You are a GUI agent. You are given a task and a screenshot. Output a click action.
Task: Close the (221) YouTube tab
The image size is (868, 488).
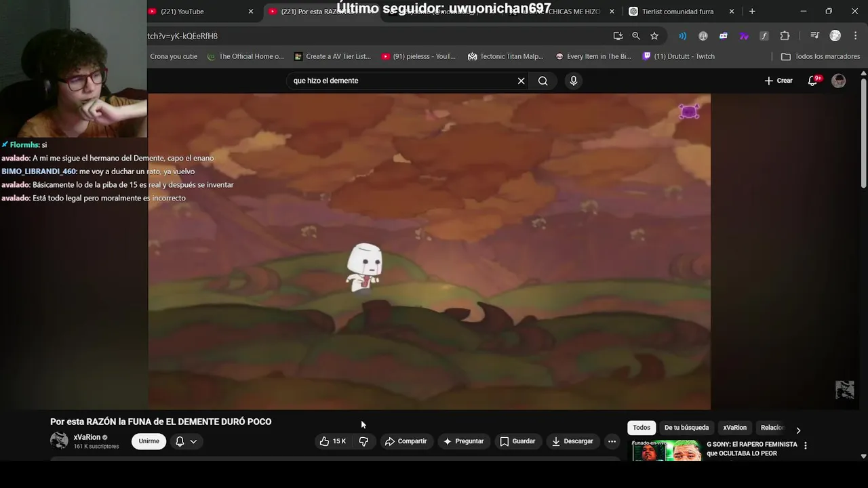(x=251, y=12)
